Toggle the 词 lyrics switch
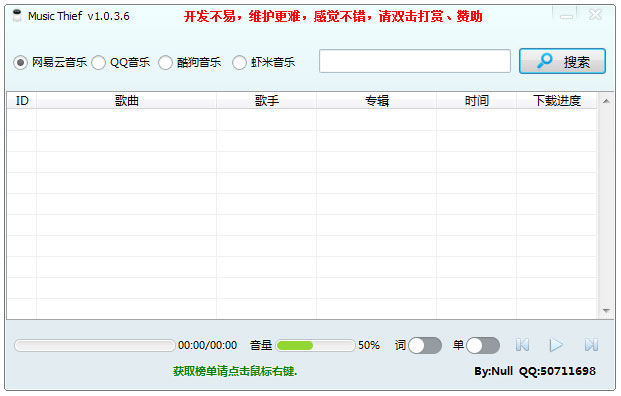This screenshot has width=621, height=396. [x=425, y=346]
